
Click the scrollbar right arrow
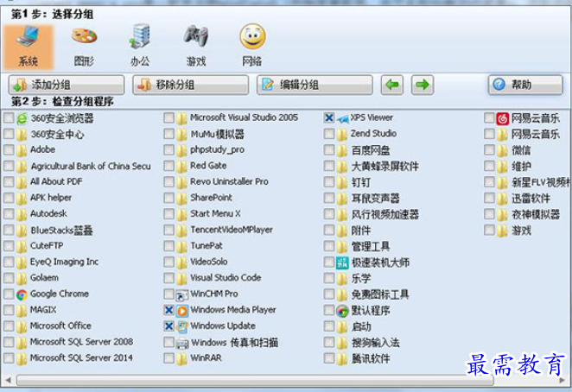[562, 380]
